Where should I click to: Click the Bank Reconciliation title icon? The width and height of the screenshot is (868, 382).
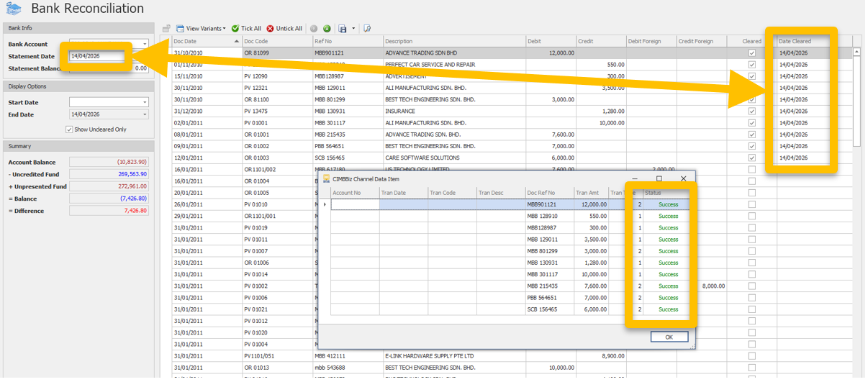[x=13, y=9]
